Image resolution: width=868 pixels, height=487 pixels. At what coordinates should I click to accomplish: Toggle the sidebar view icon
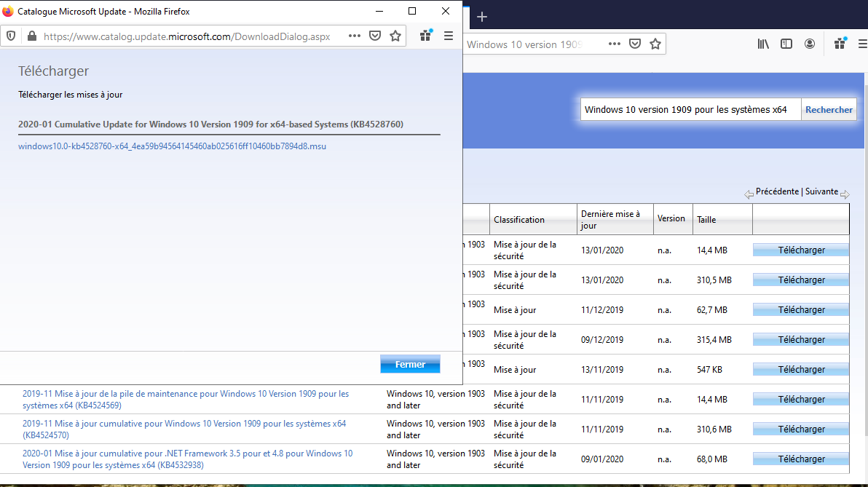786,44
